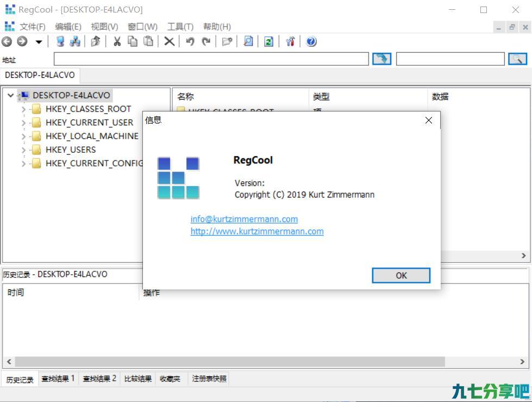Open the 工具(T) menu
The height and width of the screenshot is (402, 532).
[x=180, y=27]
